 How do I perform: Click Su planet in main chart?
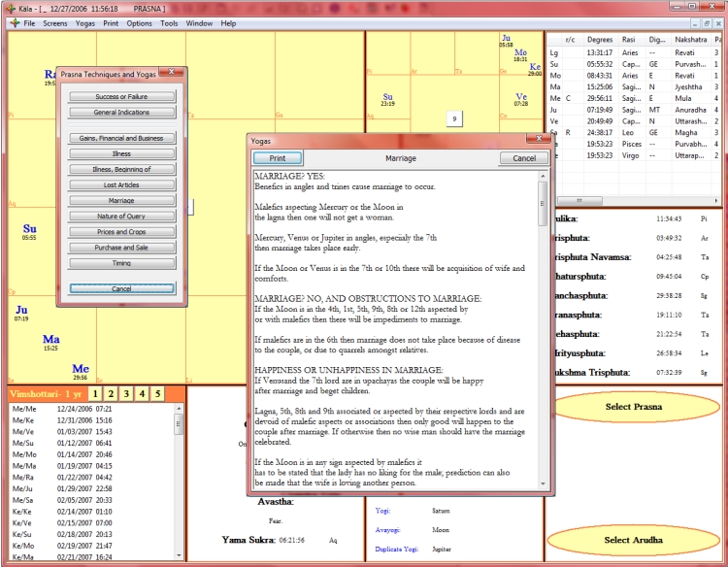tap(29, 231)
